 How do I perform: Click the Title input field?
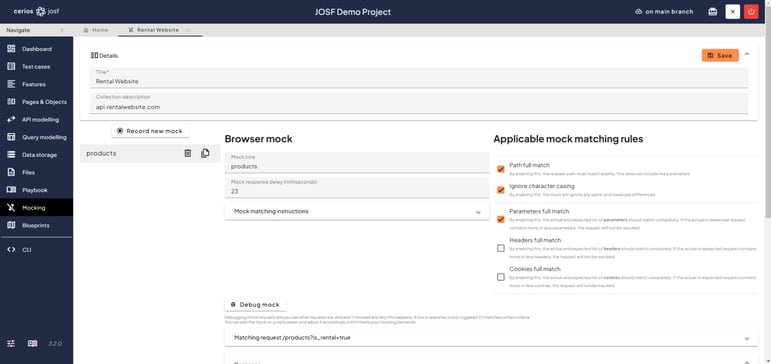click(x=419, y=78)
